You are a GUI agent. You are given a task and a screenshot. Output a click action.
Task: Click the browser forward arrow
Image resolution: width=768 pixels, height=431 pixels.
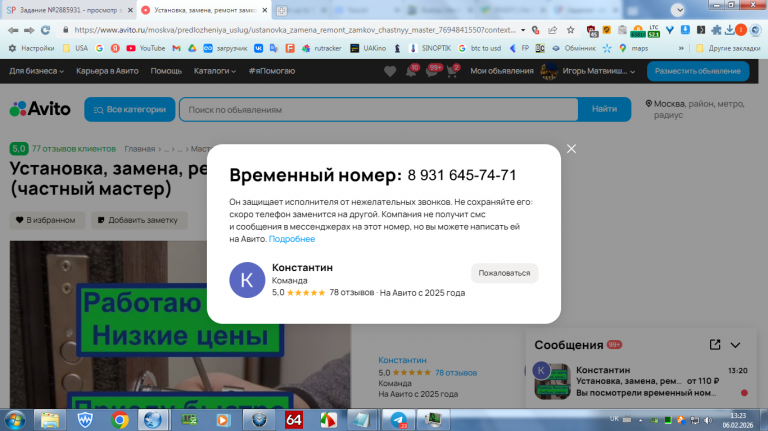click(x=29, y=30)
